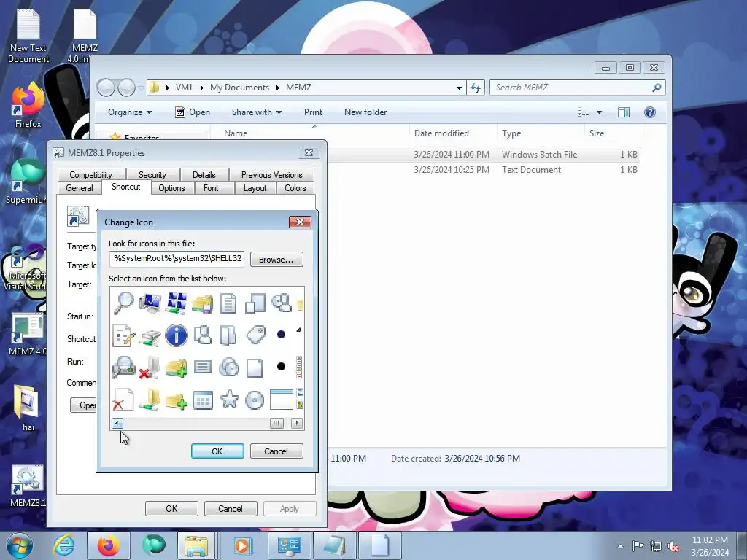Click OK in the Change Icon dialog
The image size is (747, 560).
[x=217, y=451]
